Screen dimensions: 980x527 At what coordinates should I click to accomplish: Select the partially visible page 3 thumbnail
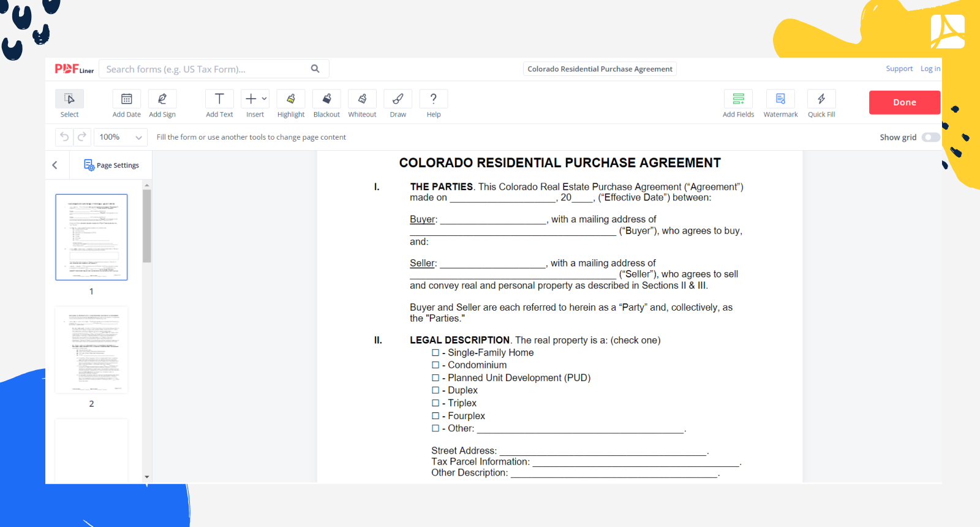(91, 450)
